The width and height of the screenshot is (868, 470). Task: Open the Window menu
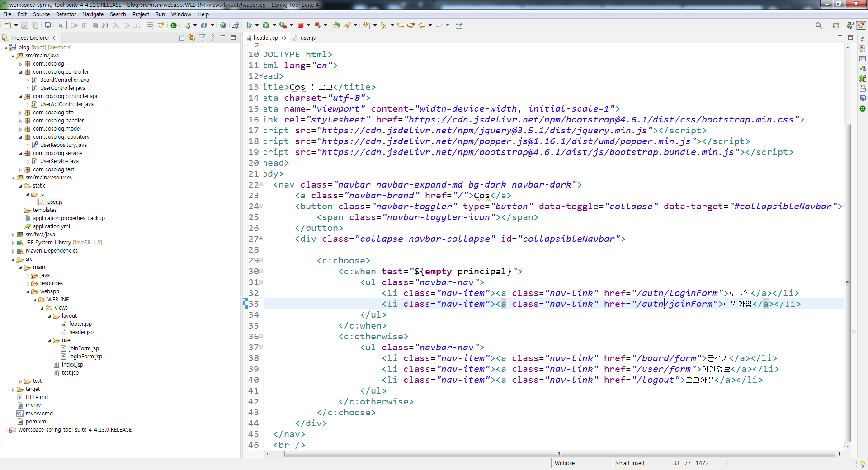(x=181, y=14)
